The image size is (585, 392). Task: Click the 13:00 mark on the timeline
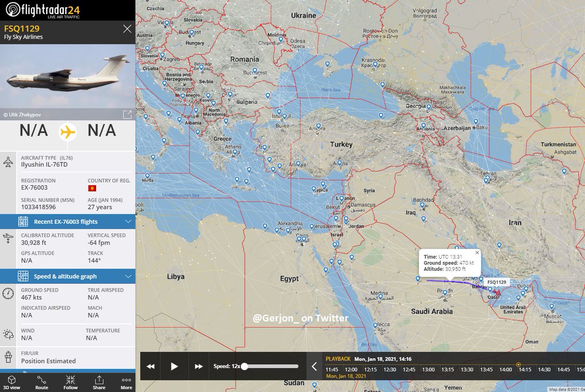(x=428, y=370)
